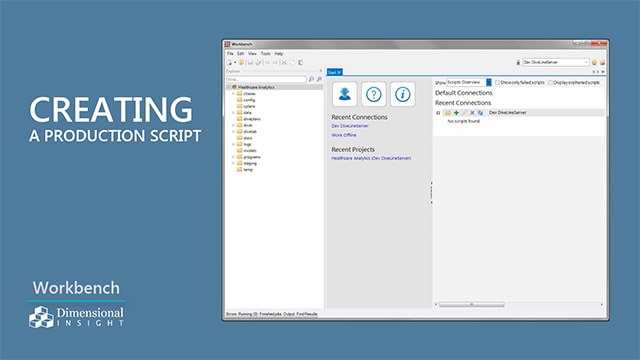Click the open project folder toolbar icon
Image resolution: width=640 pixels, height=360 pixels.
(x=241, y=62)
